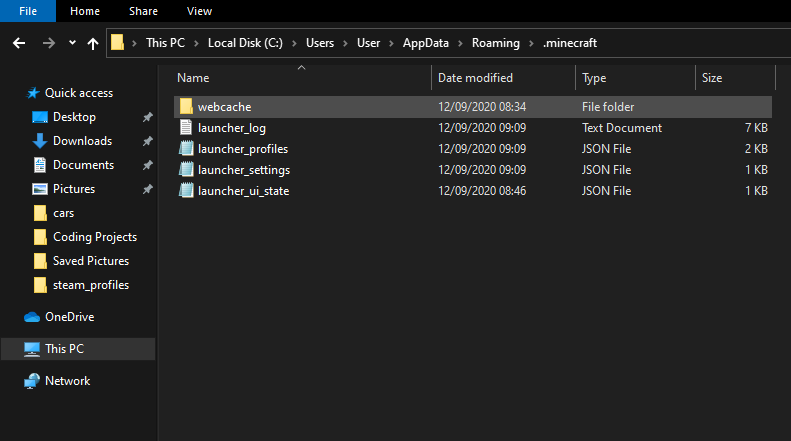Click the Up directory arrow
Screen dimensions: 791x441
(x=93, y=43)
